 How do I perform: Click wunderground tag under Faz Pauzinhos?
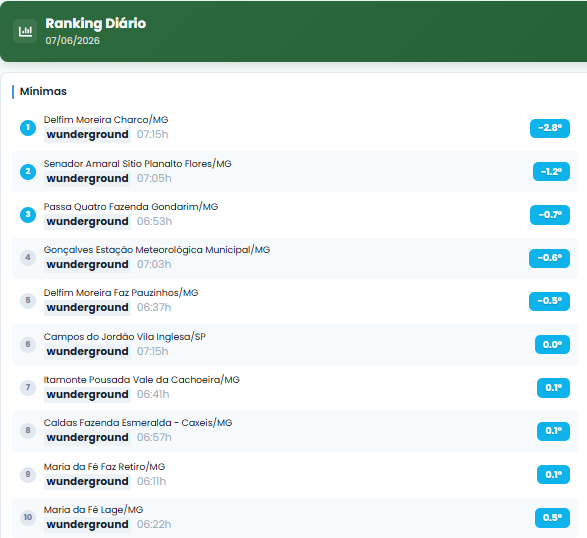click(87, 308)
